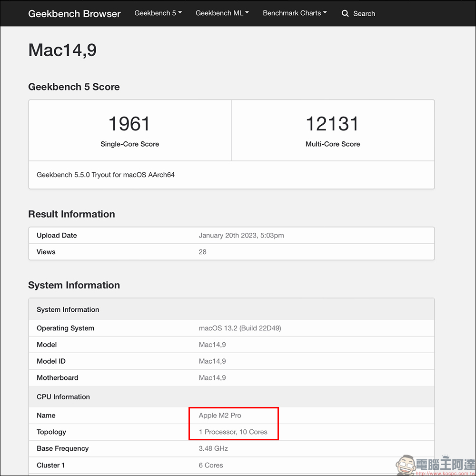This screenshot has width=476, height=476.
Task: Click the Apple M2 Pro CPU name
Action: point(220,415)
